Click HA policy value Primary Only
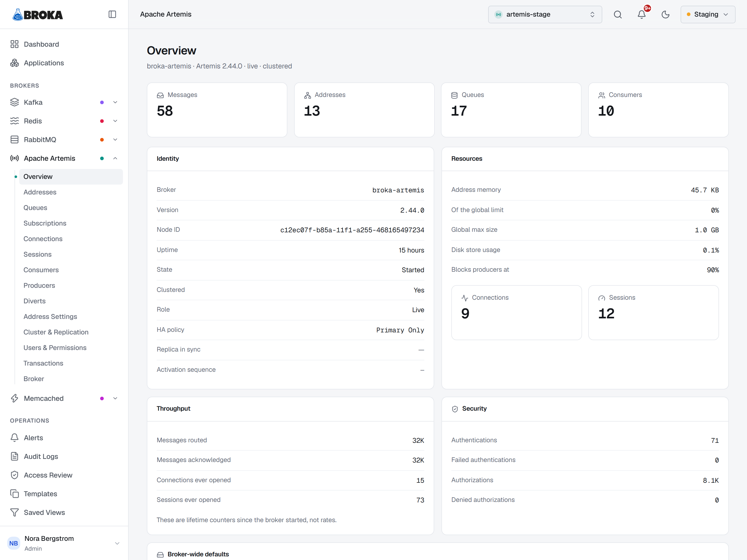Image resolution: width=747 pixels, height=560 pixels. click(400, 330)
